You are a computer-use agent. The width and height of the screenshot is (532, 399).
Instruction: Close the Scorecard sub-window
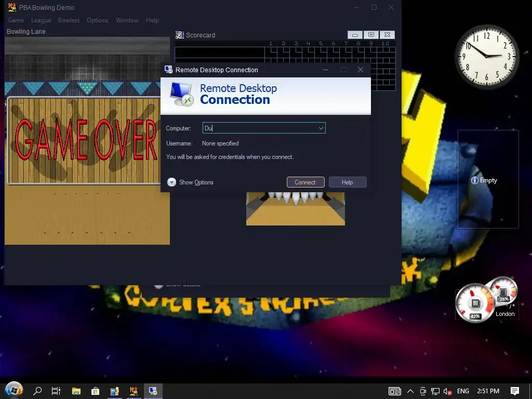click(x=387, y=35)
